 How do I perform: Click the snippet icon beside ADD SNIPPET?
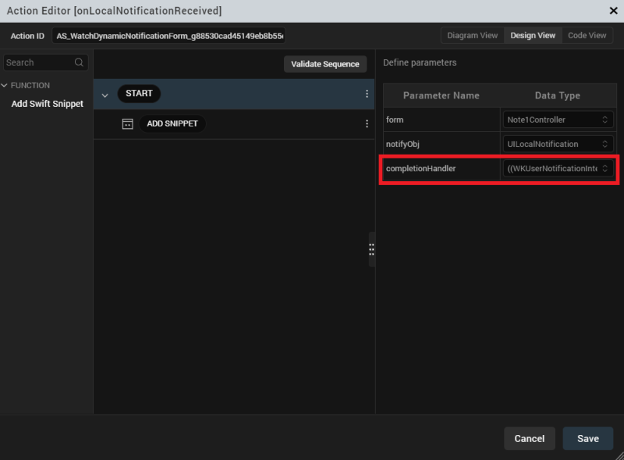coord(127,124)
